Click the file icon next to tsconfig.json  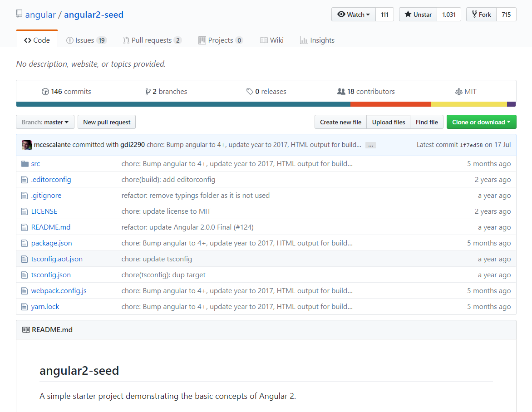pos(25,275)
